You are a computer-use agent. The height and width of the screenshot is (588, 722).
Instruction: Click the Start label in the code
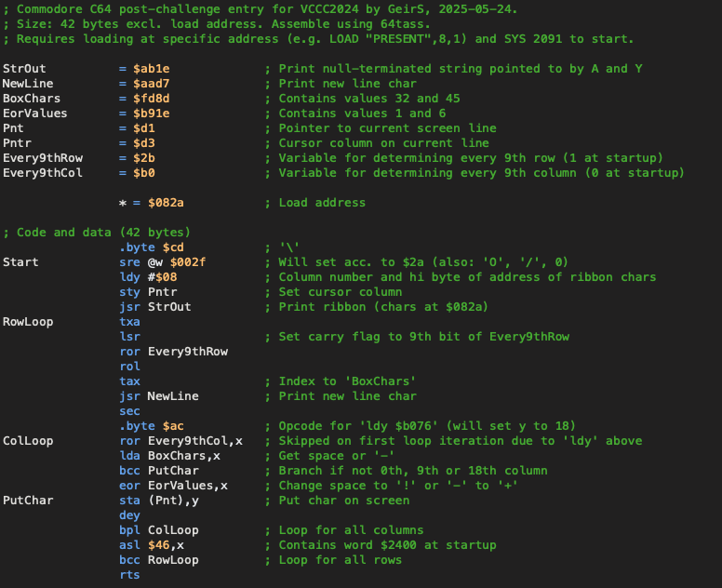[20, 262]
